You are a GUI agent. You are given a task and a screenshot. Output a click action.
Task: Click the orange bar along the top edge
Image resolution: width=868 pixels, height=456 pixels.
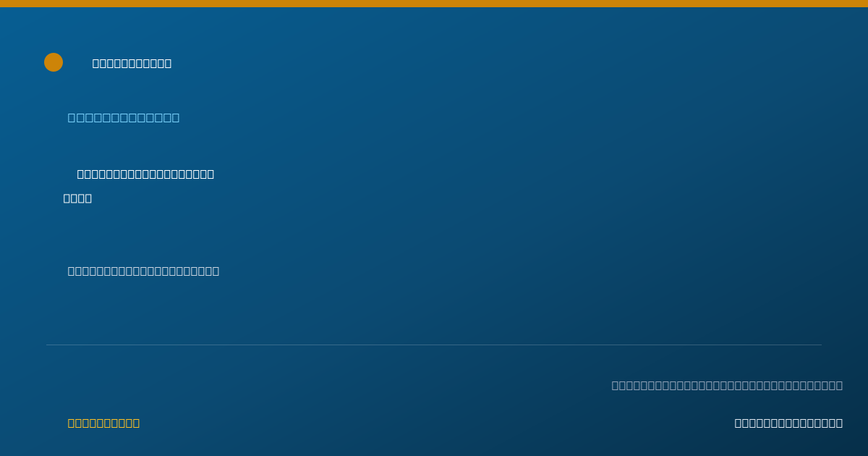(x=434, y=4)
